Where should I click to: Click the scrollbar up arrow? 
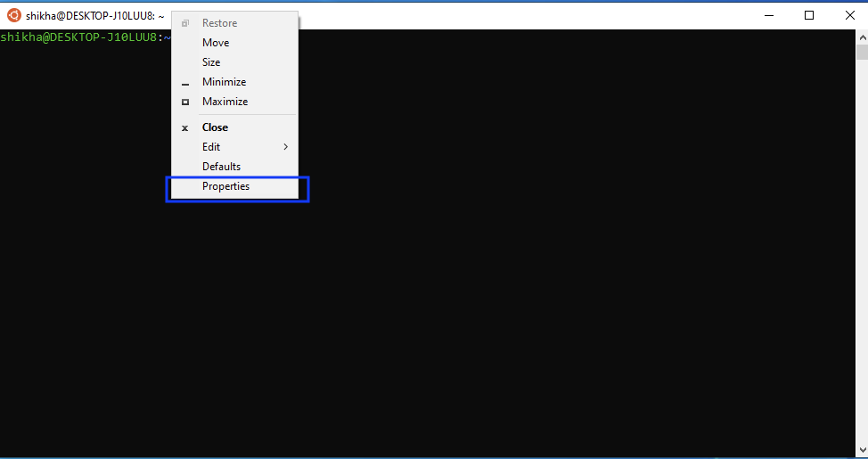coord(862,37)
